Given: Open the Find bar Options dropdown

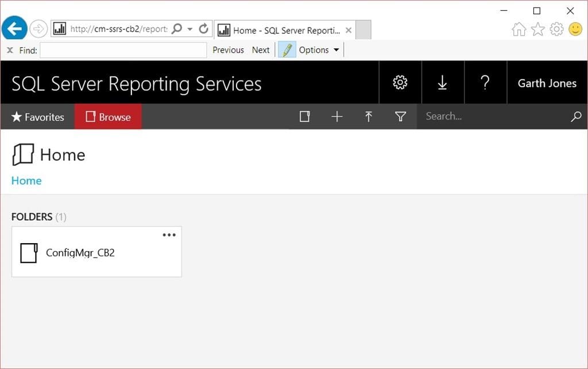Looking at the screenshot, I should point(319,50).
